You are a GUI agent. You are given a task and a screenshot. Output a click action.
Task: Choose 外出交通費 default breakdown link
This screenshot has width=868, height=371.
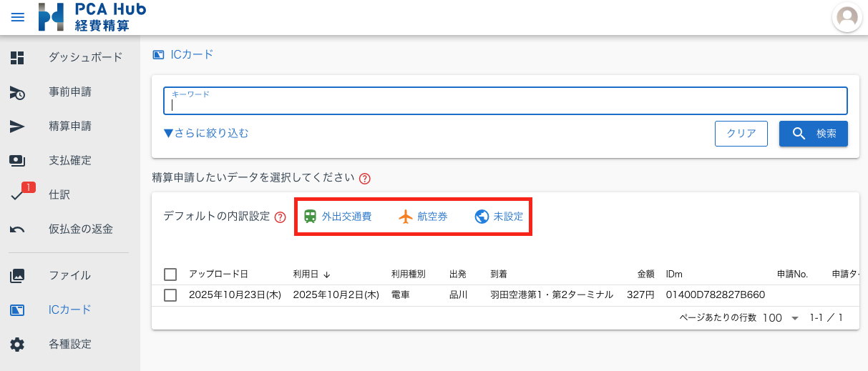coord(346,217)
